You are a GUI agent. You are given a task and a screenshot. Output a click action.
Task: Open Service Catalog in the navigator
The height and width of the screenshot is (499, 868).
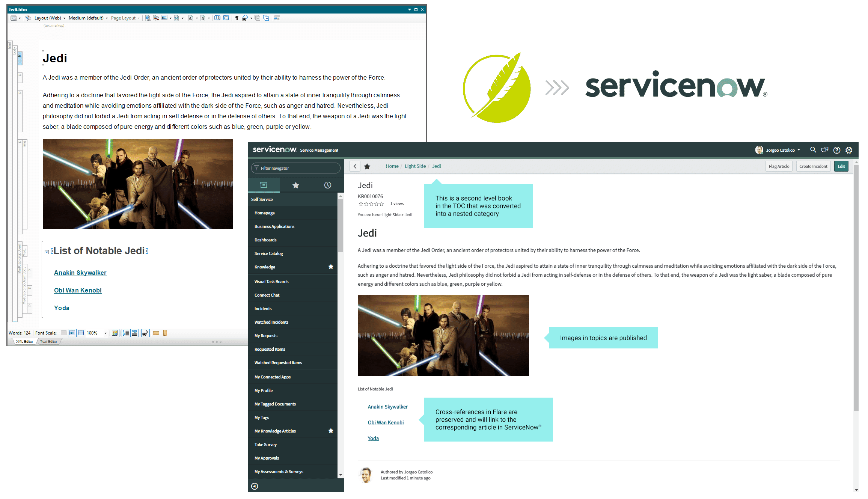pyautogui.click(x=269, y=253)
